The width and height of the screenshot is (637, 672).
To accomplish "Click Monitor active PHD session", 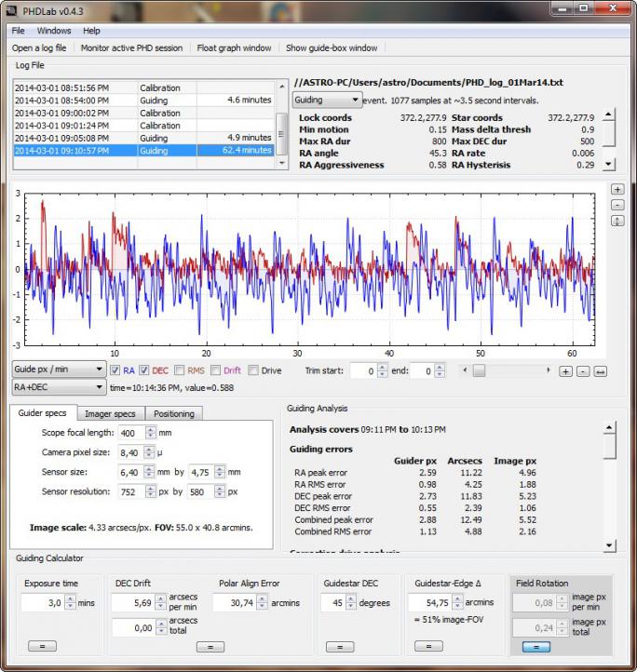I will click(131, 48).
